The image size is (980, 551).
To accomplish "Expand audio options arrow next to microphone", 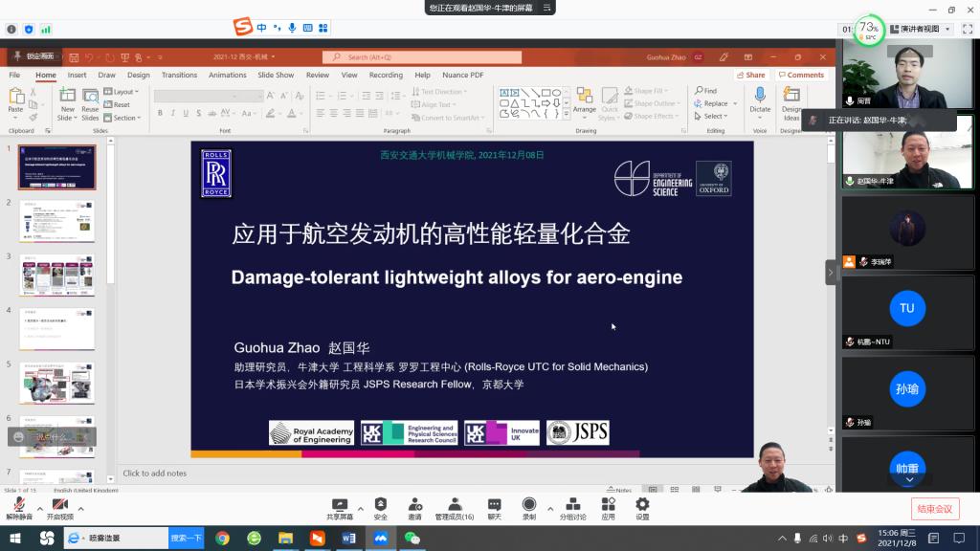I will click(39, 508).
